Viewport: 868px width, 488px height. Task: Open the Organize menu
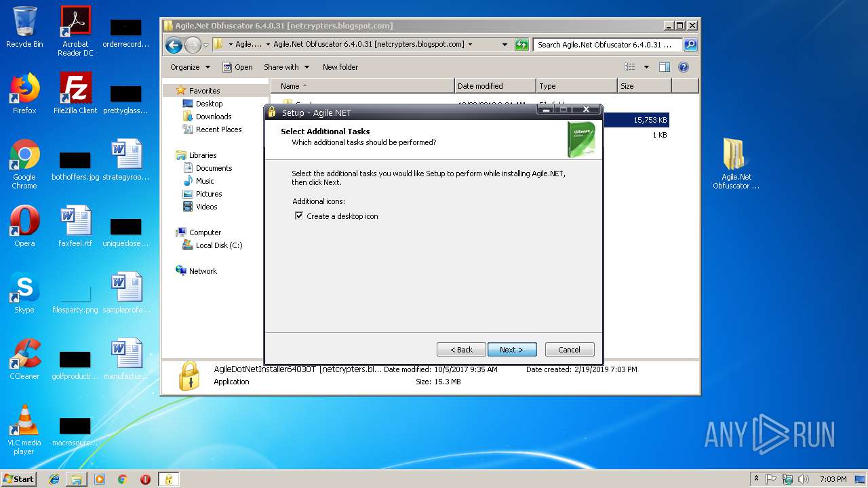190,67
